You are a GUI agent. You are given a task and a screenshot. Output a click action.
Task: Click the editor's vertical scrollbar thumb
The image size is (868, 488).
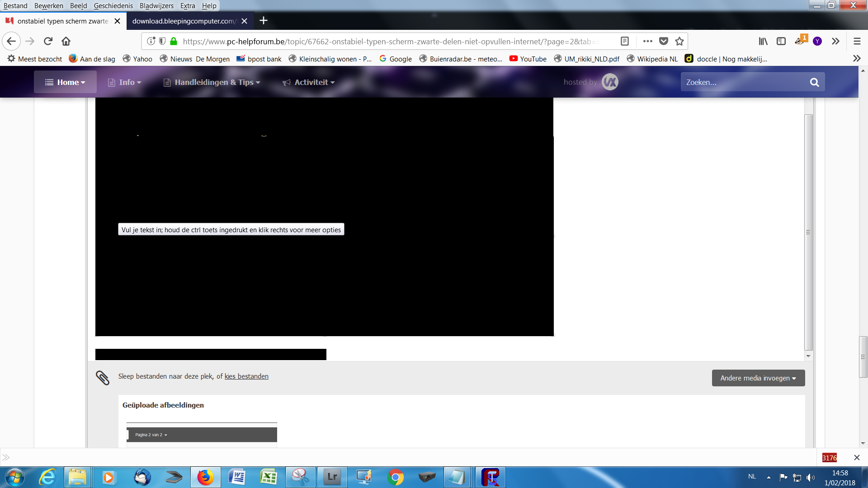[809, 232]
